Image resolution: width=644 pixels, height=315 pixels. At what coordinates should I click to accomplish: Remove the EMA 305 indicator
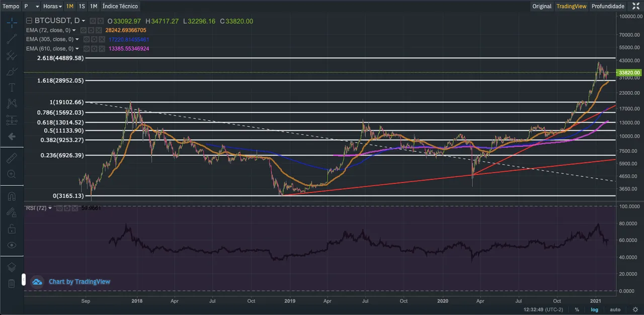click(x=102, y=39)
